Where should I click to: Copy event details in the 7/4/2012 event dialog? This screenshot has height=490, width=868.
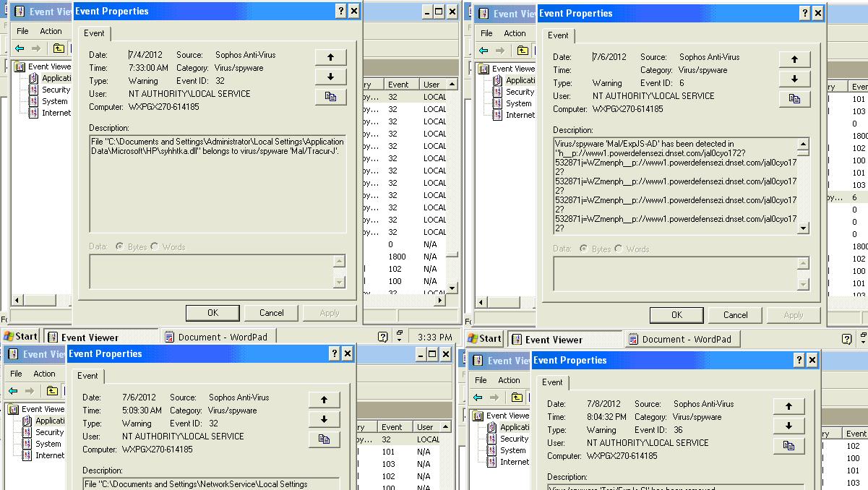[330, 96]
